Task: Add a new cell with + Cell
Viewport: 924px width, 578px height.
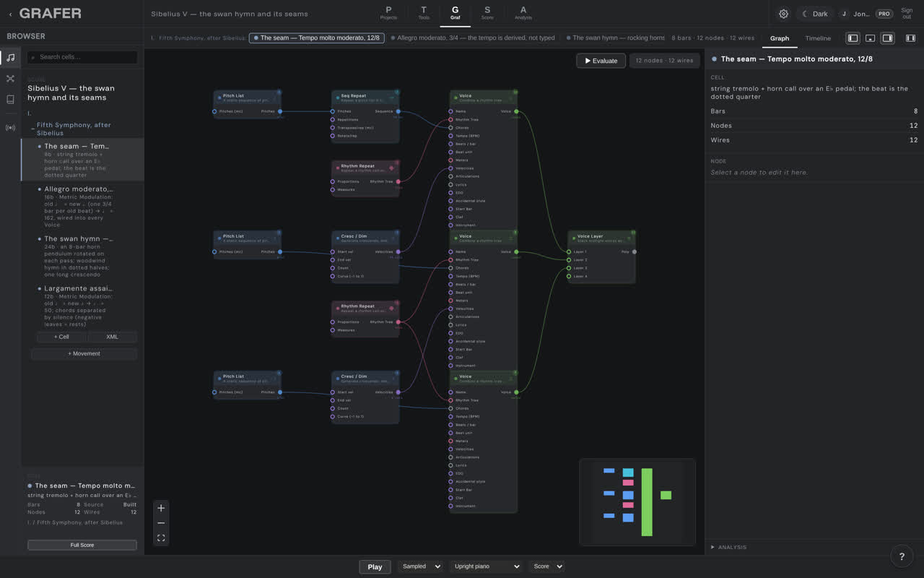Action: point(61,337)
